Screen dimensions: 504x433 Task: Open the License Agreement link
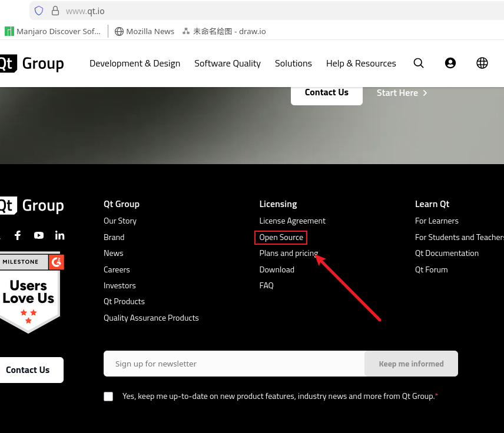[292, 221]
